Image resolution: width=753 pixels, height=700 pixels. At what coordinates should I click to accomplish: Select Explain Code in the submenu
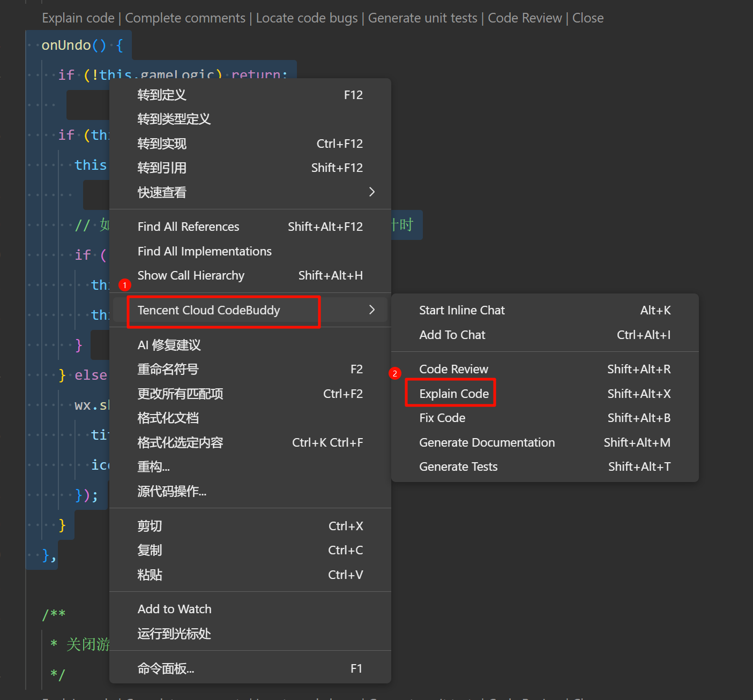coord(453,394)
